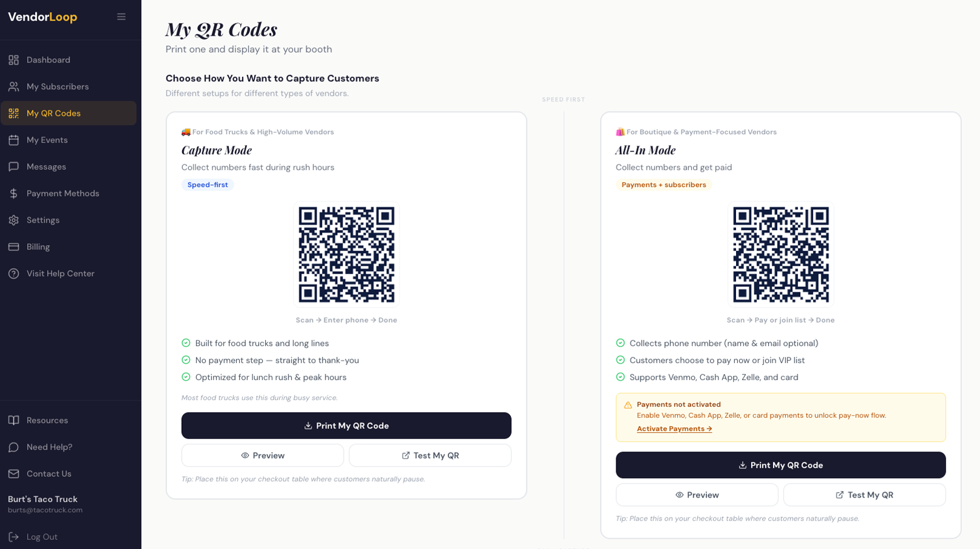
Task: Open Contact Us from sidebar
Action: click(x=48, y=473)
